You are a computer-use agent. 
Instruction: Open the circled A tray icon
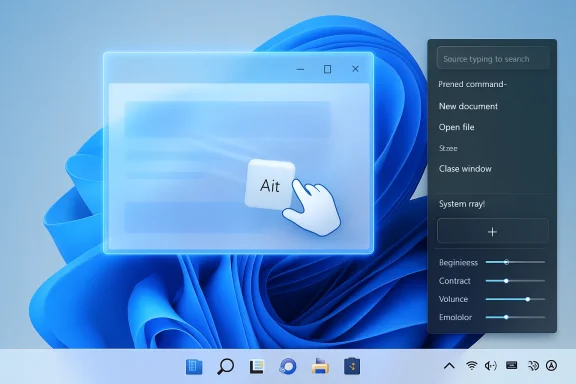click(x=551, y=366)
